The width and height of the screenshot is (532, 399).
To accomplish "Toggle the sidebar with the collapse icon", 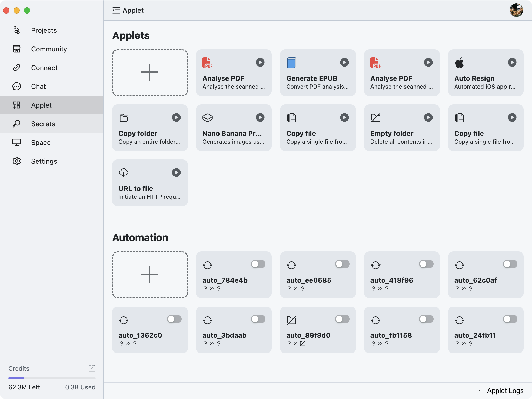I will tap(116, 10).
